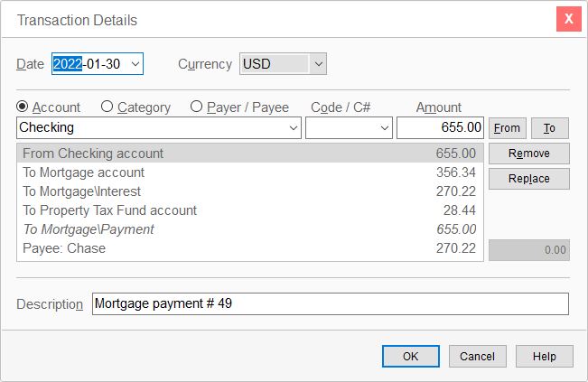Expand the Currency USD dropdown
Screen dimensions: 588x382
317,64
